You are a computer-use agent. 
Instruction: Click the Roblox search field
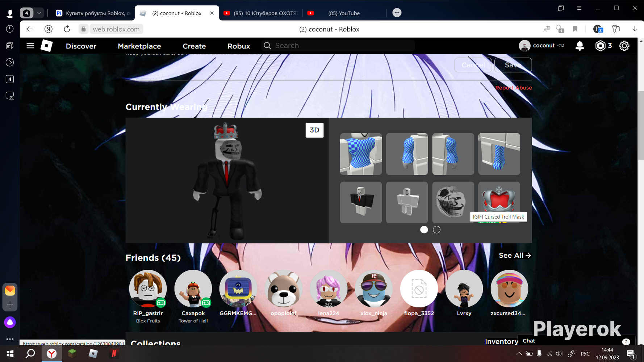click(x=338, y=46)
